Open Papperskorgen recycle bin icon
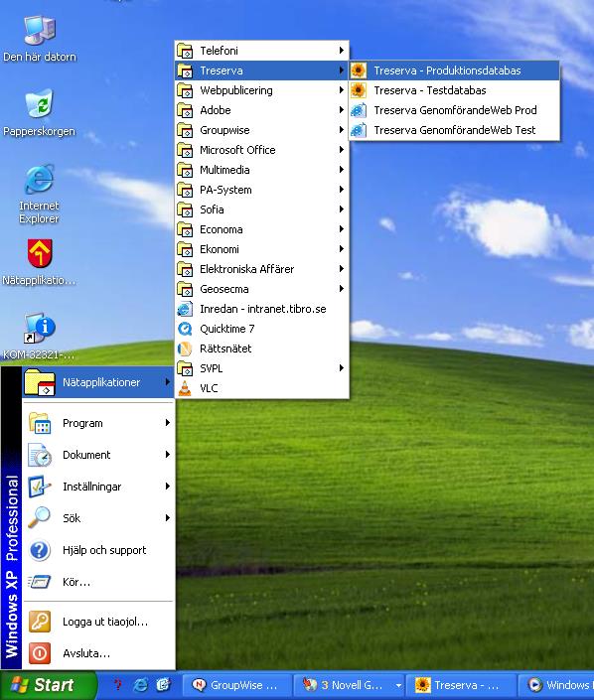 (x=40, y=103)
